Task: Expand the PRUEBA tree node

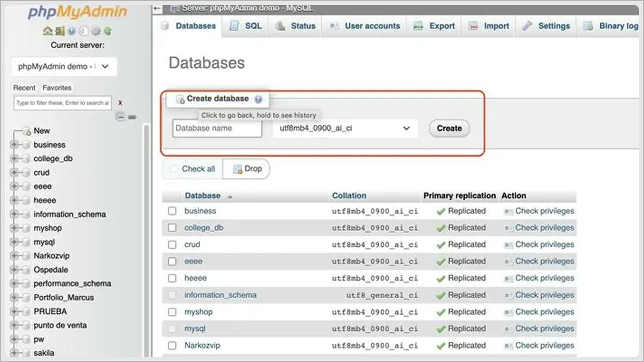Action: click(14, 312)
